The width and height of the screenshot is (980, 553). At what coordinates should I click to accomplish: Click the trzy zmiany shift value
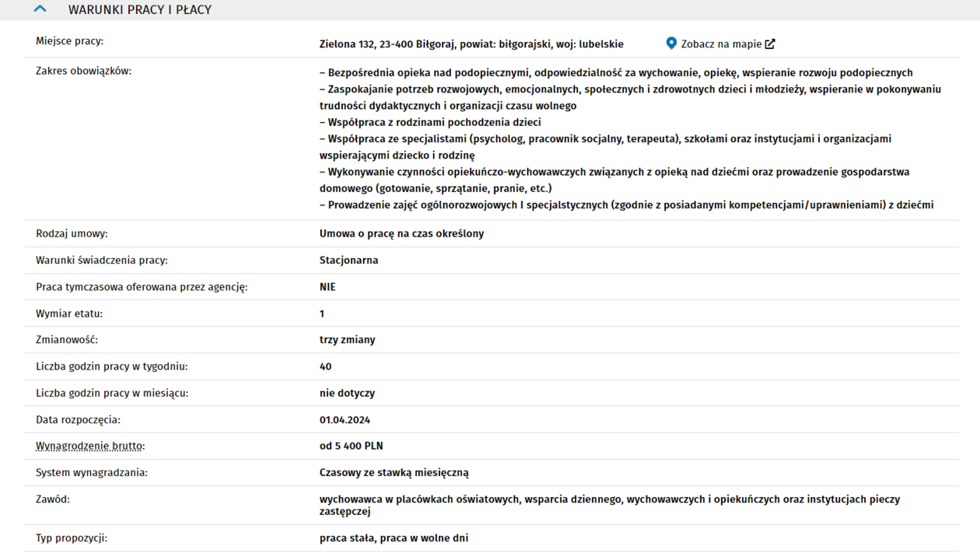(x=347, y=340)
